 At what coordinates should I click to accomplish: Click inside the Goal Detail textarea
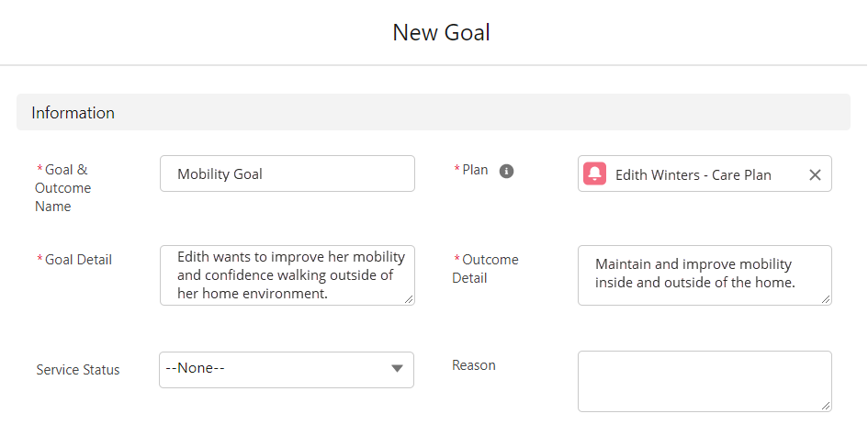287,275
